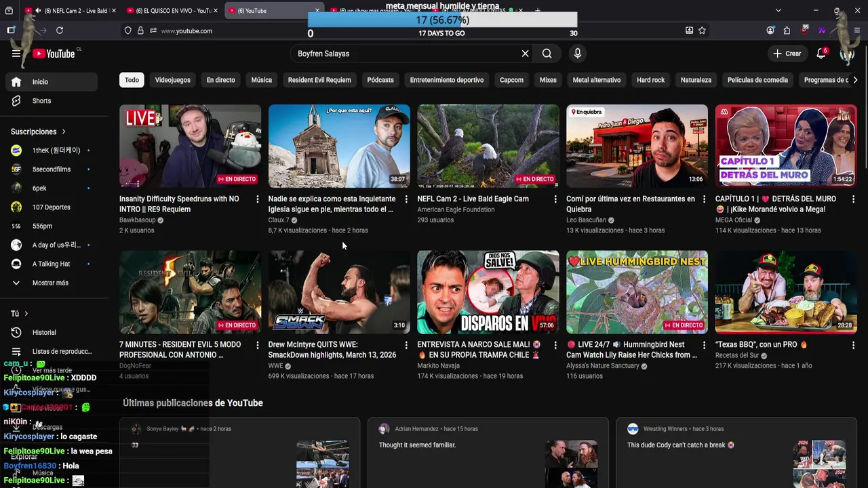
Task: Bookmark this page with star icon
Action: pyautogui.click(x=703, y=30)
